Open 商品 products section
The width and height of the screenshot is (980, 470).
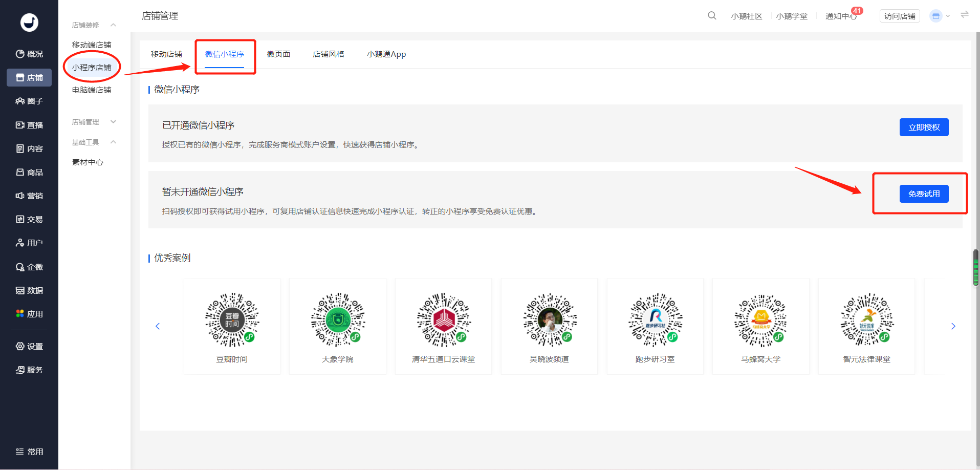coord(29,172)
